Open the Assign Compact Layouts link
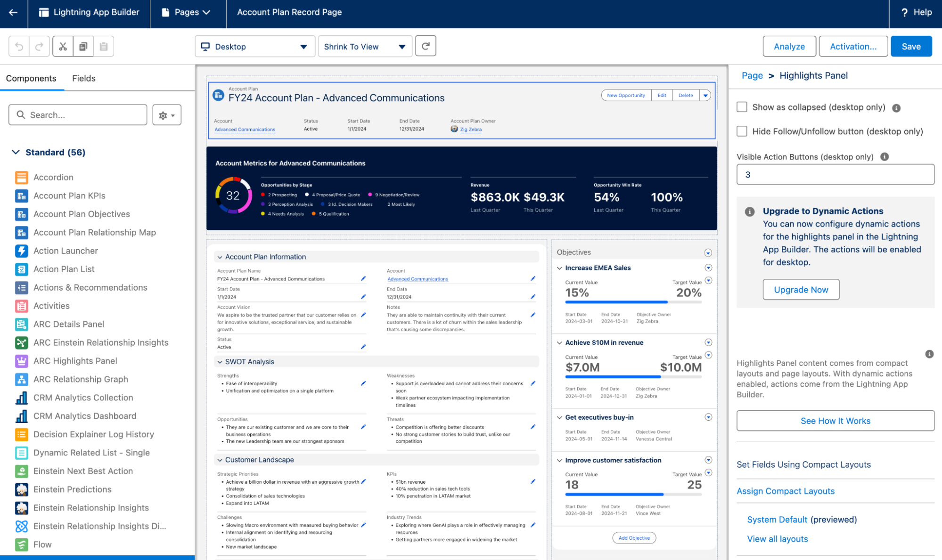The image size is (942, 560). [785, 491]
